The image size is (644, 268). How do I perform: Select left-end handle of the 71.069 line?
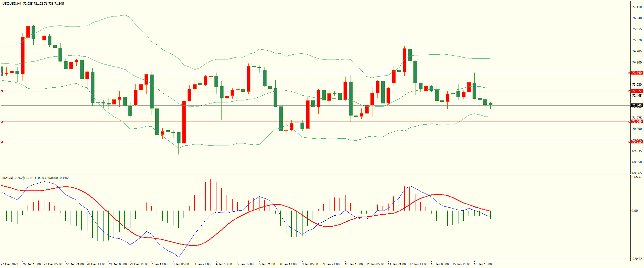[2, 122]
